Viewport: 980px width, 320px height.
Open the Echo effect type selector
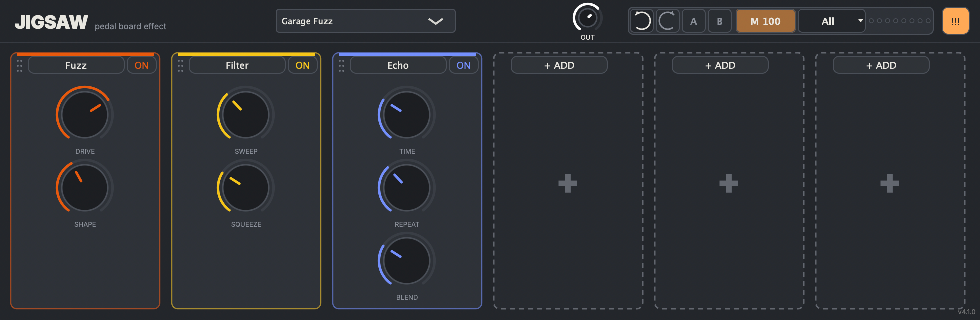coord(398,65)
